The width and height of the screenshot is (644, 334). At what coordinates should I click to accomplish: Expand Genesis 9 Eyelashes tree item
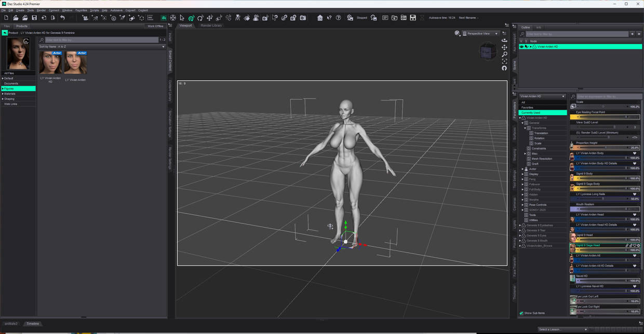tap(520, 225)
